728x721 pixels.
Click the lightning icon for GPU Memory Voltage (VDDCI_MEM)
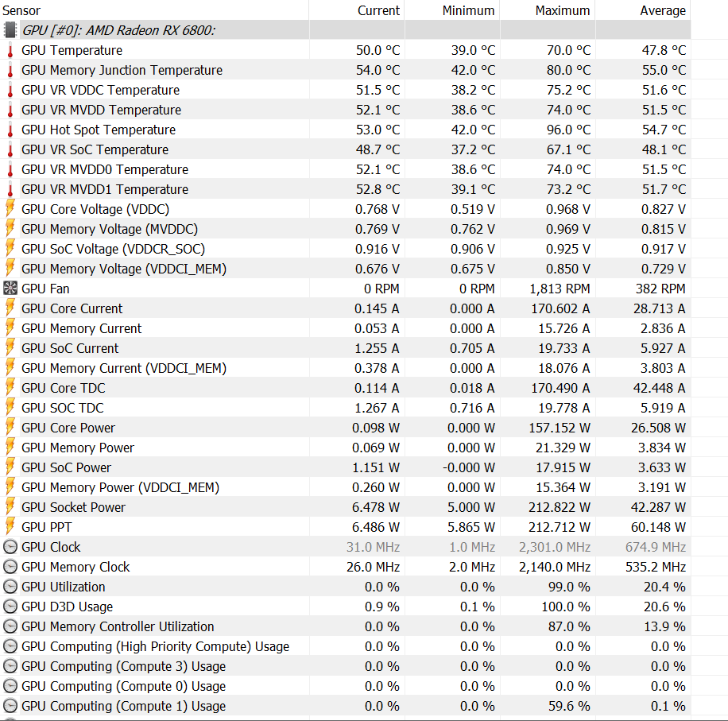coord(10,269)
